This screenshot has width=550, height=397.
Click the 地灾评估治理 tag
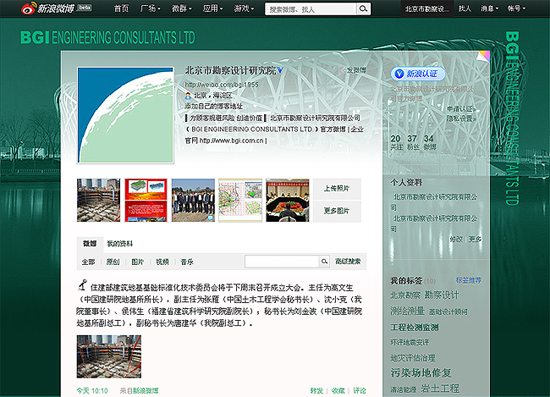(413, 358)
